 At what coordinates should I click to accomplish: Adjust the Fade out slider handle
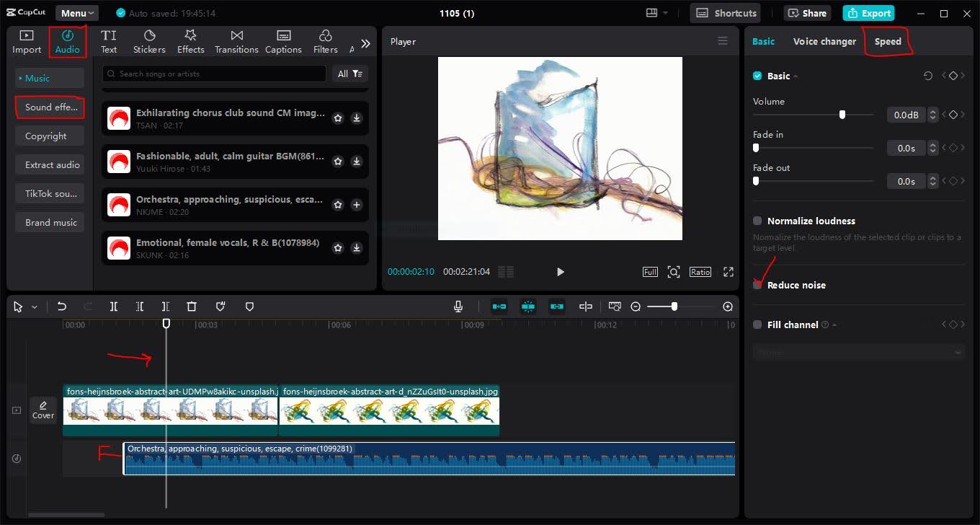[x=756, y=181]
